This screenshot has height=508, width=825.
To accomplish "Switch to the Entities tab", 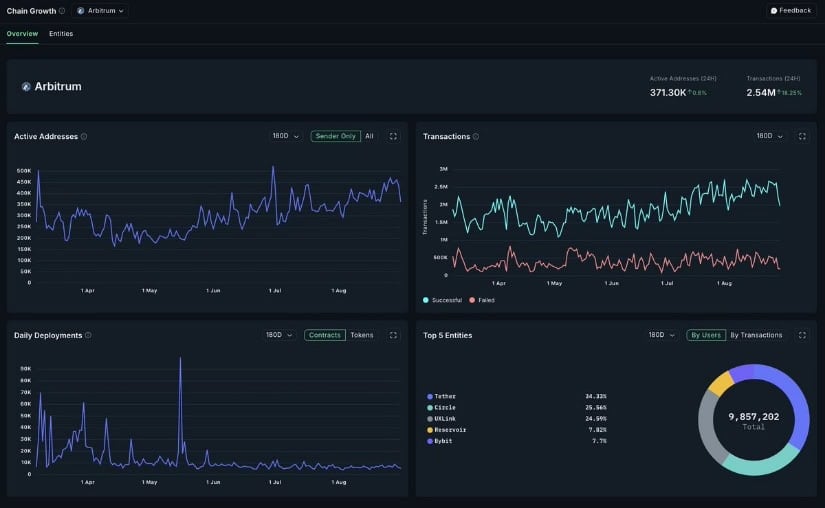I will [61, 34].
